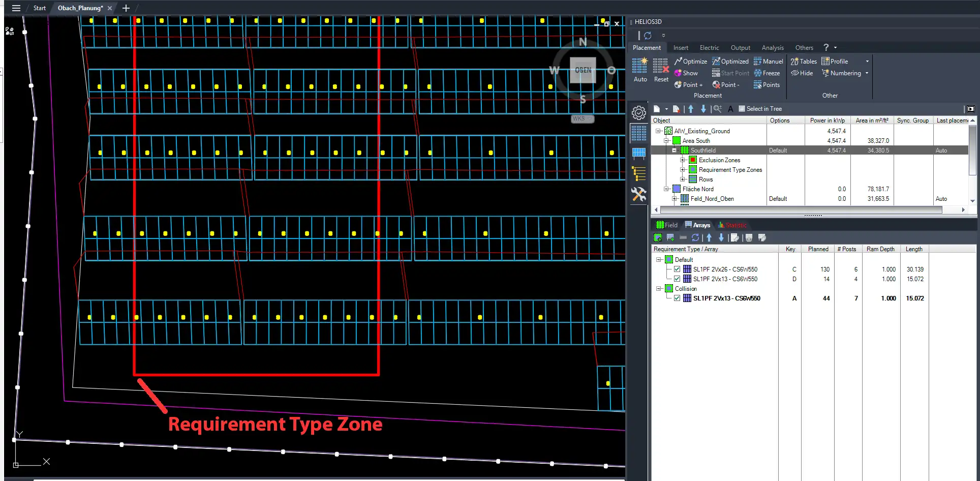Uncheck the Collision SL1PF 2Vx13 array checkbox
The height and width of the screenshot is (481, 980).
point(677,298)
